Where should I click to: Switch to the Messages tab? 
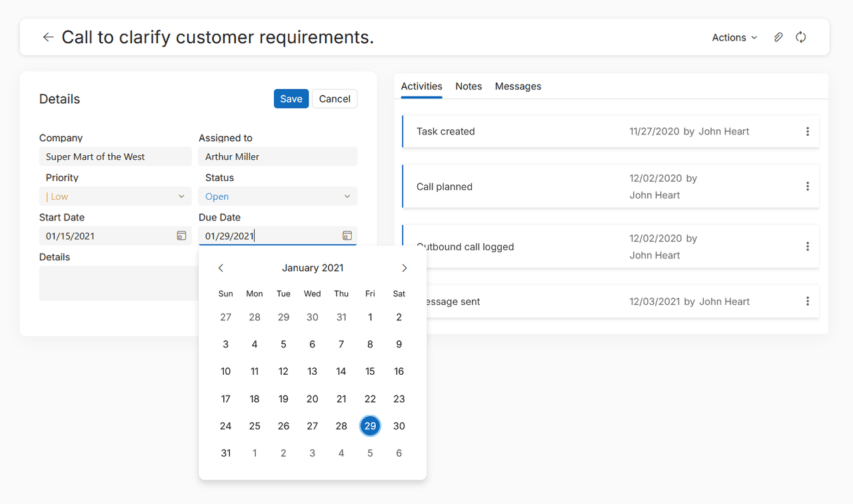(x=518, y=87)
